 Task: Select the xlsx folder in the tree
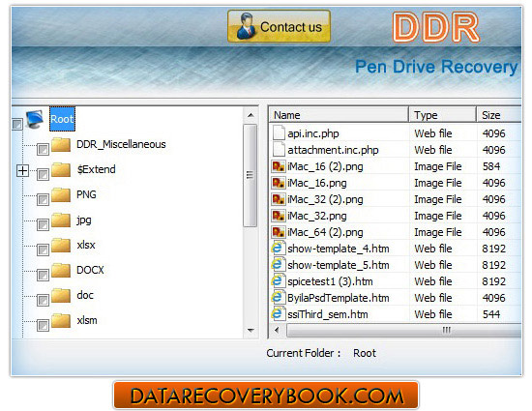tap(86, 245)
